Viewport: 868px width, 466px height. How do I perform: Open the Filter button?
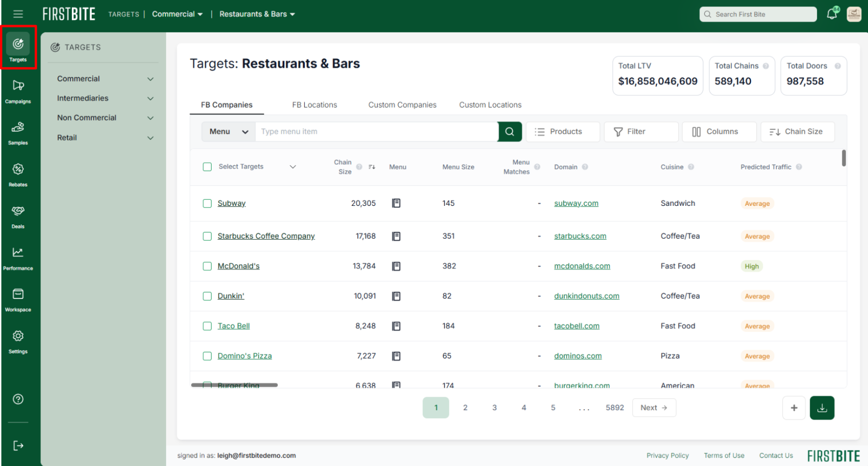[641, 132]
